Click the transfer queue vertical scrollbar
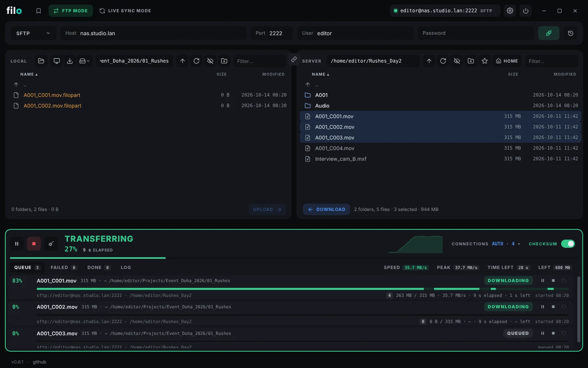588x368 pixels. click(579, 309)
